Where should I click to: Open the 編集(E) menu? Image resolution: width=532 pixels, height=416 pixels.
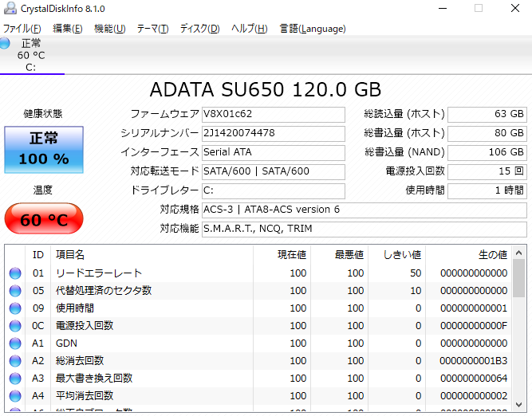coord(68,29)
